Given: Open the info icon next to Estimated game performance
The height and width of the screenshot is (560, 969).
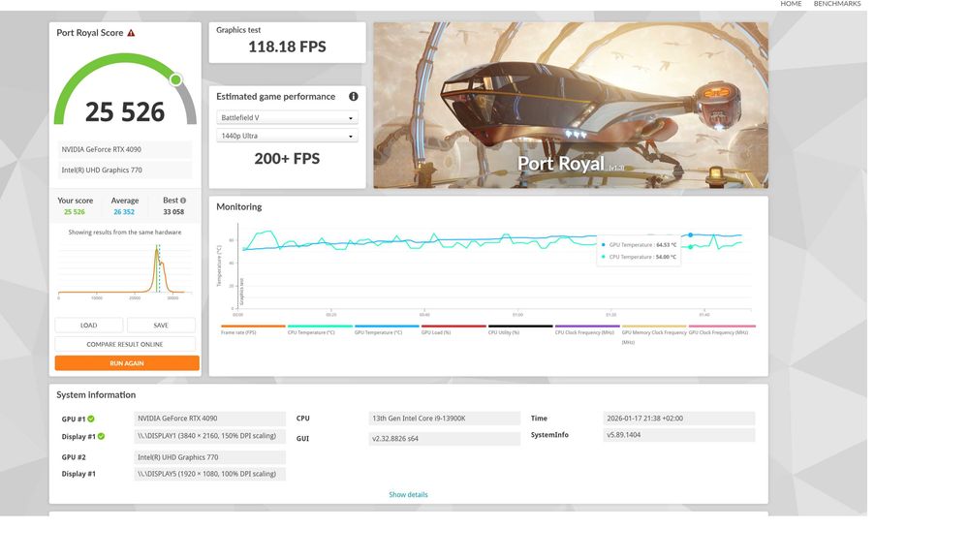Looking at the screenshot, I should (354, 97).
